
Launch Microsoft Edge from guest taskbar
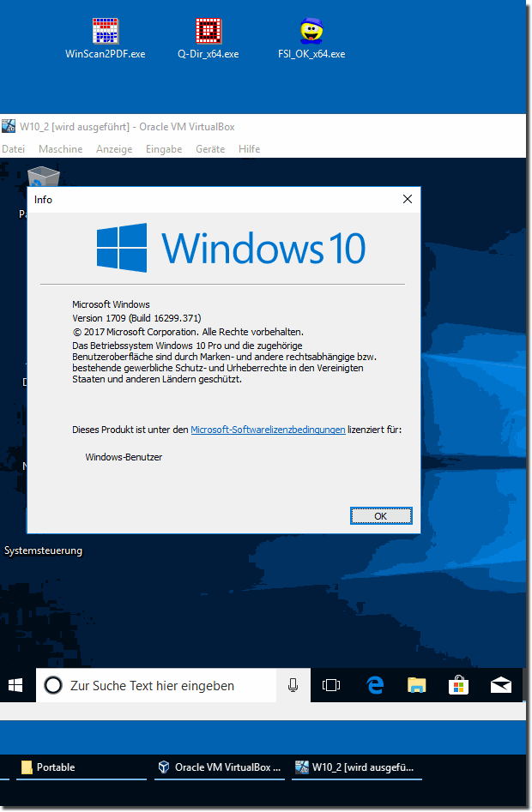click(x=375, y=685)
